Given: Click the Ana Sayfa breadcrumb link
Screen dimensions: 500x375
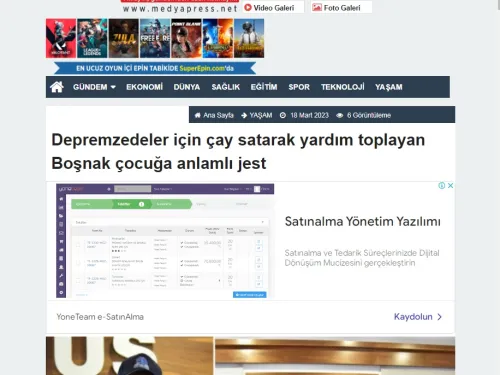Looking at the screenshot, I should pos(218,115).
